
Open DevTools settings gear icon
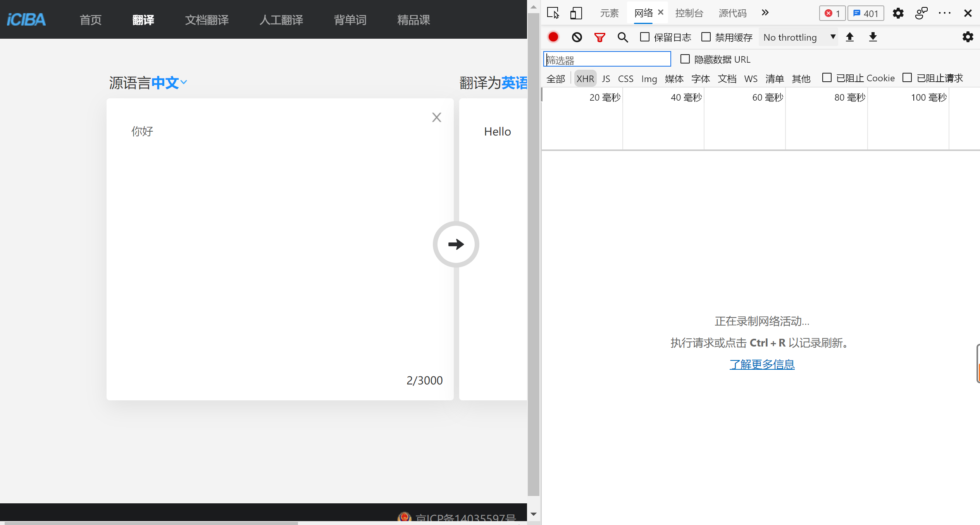tap(898, 13)
